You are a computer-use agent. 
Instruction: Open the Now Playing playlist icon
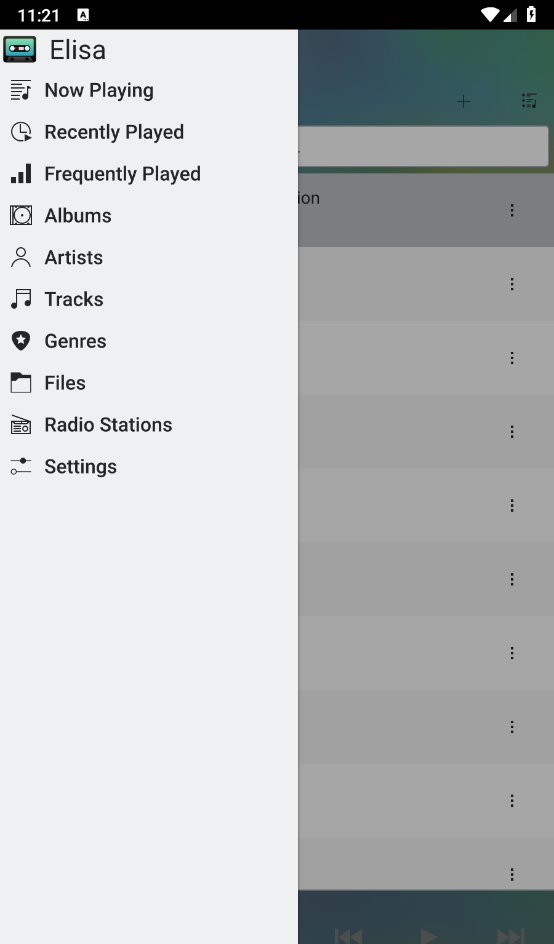(20, 90)
